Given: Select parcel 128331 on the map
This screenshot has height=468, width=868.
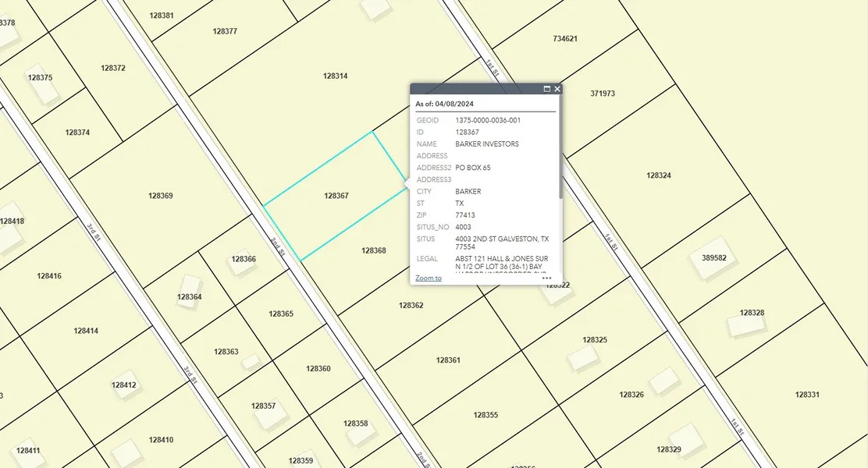Looking at the screenshot, I should (807, 395).
